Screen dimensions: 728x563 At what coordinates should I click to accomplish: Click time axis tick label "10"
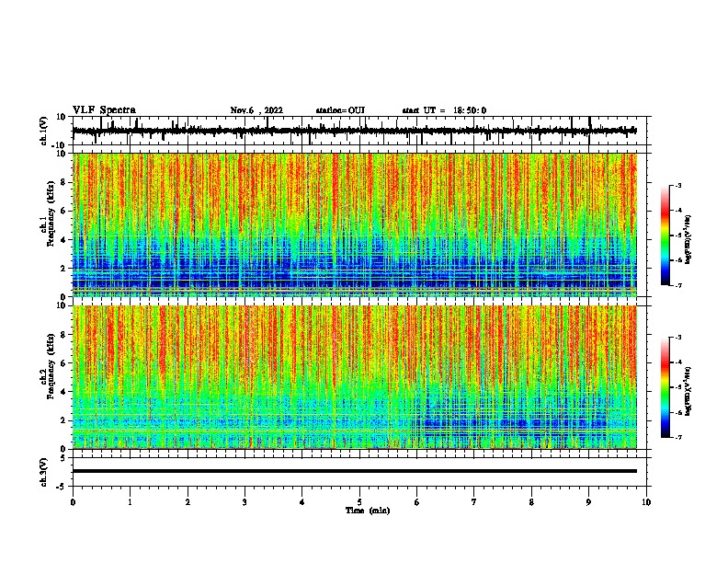tap(646, 502)
